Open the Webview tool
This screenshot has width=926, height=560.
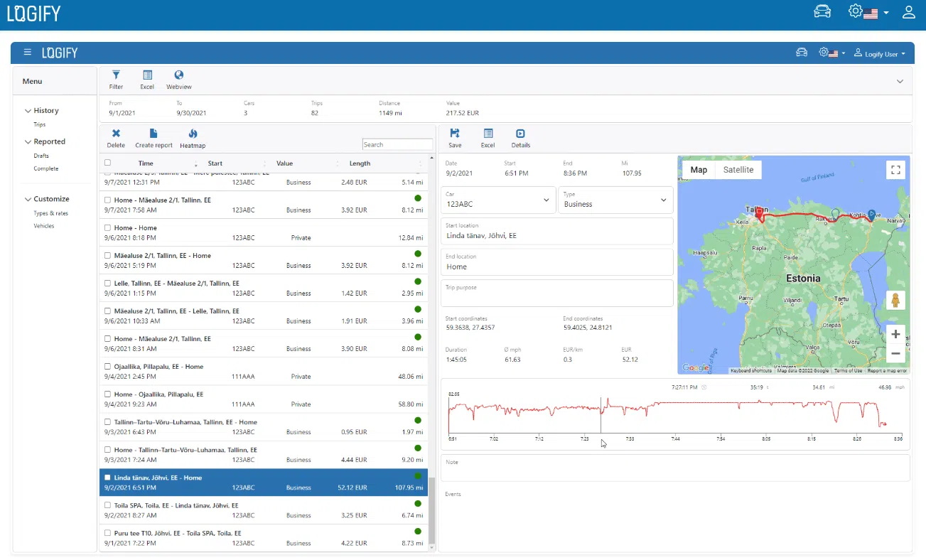[178, 78]
